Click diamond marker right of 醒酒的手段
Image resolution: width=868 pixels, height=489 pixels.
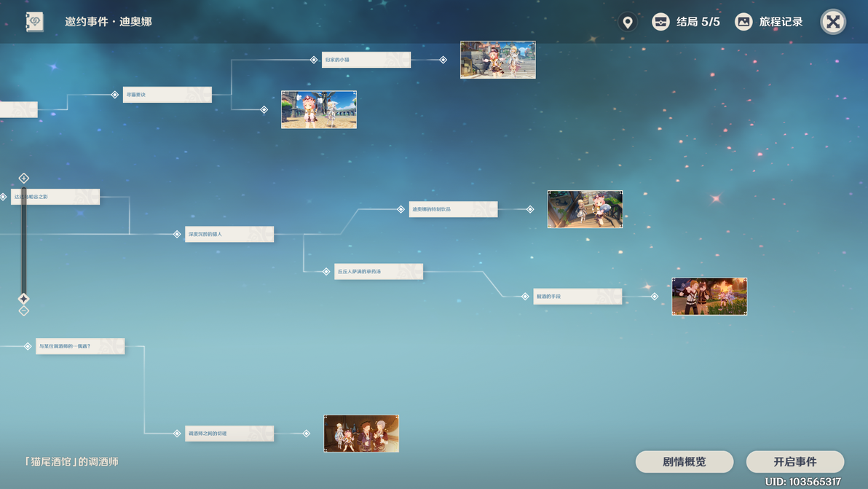coord(655,297)
